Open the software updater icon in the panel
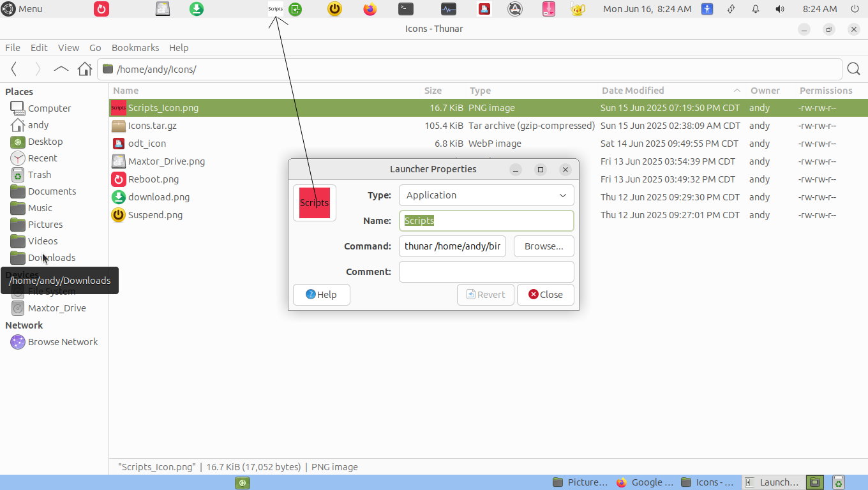This screenshot has height=490, width=868. coord(515,9)
